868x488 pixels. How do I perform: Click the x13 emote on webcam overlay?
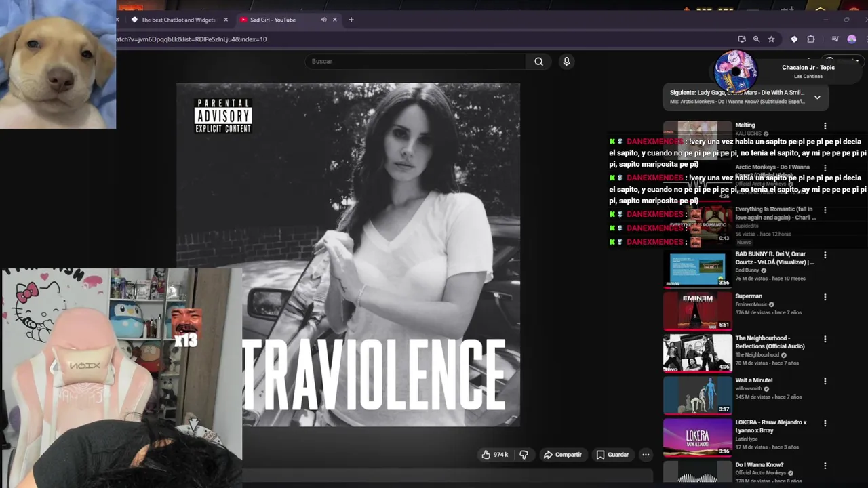(x=185, y=328)
